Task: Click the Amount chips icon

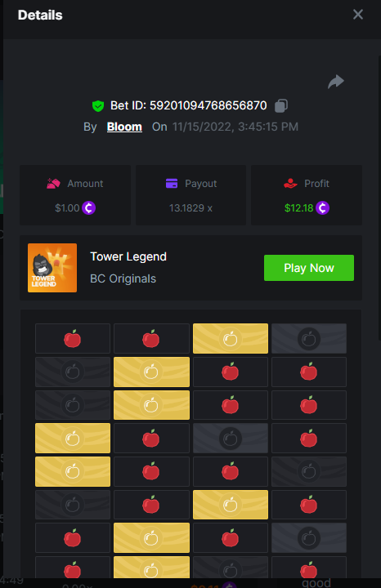Action: pos(53,184)
